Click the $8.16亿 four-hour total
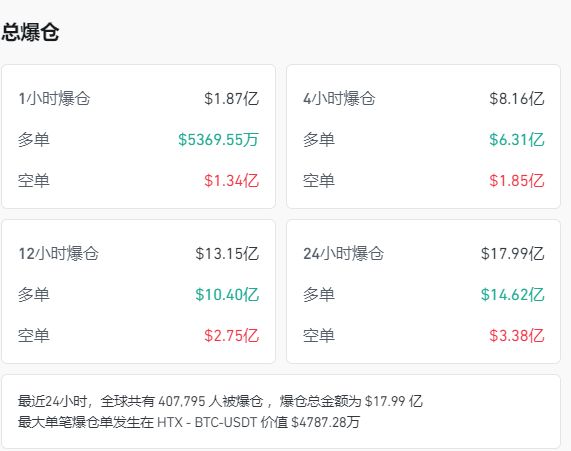571x451 pixels. click(516, 99)
